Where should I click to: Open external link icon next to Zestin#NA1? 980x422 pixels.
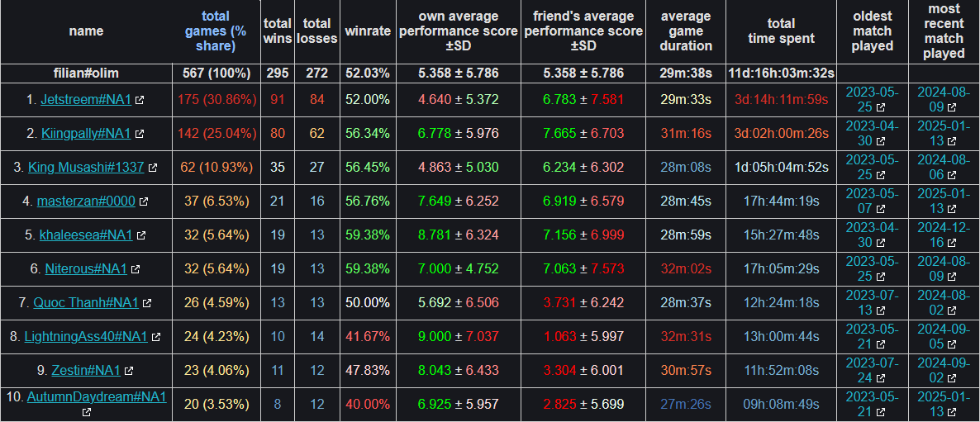[129, 371]
